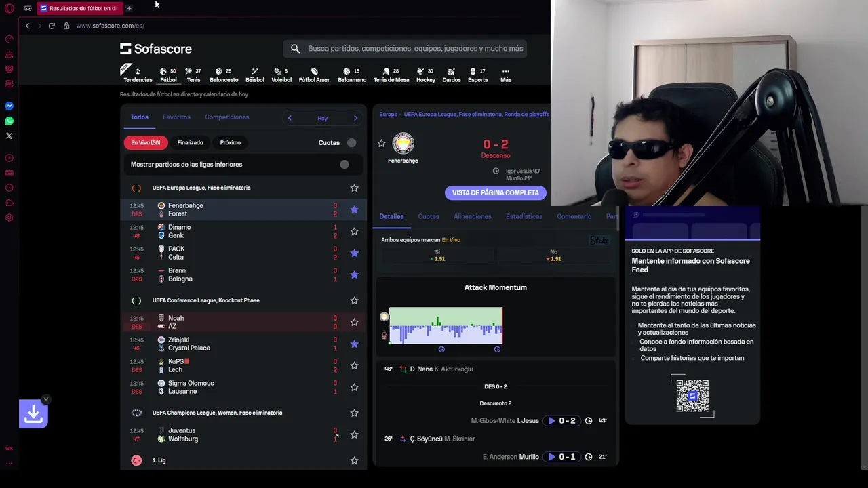The image size is (868, 488).
Task: Star the Juventus vs Wolfsburg match
Action: pos(354,435)
